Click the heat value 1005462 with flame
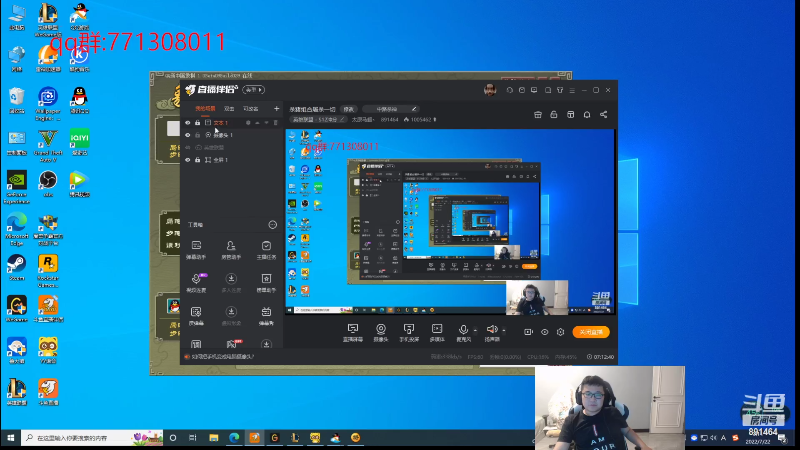This screenshot has width=800, height=450. point(420,119)
